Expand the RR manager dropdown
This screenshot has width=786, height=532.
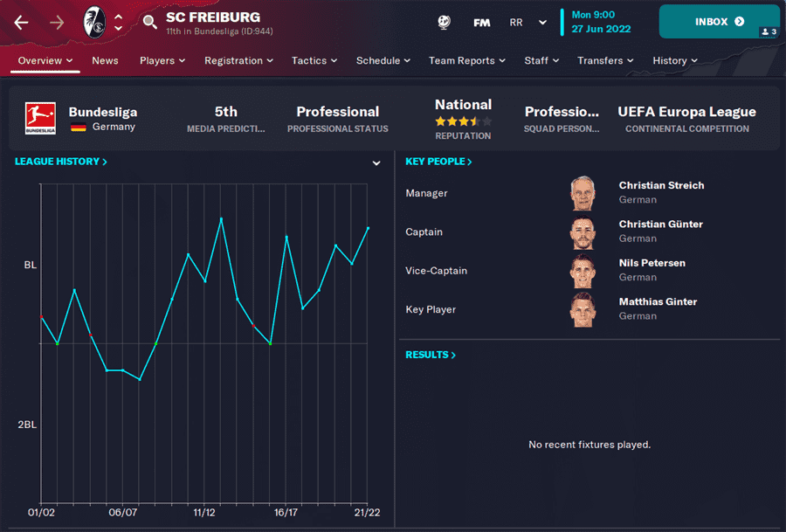tap(542, 23)
